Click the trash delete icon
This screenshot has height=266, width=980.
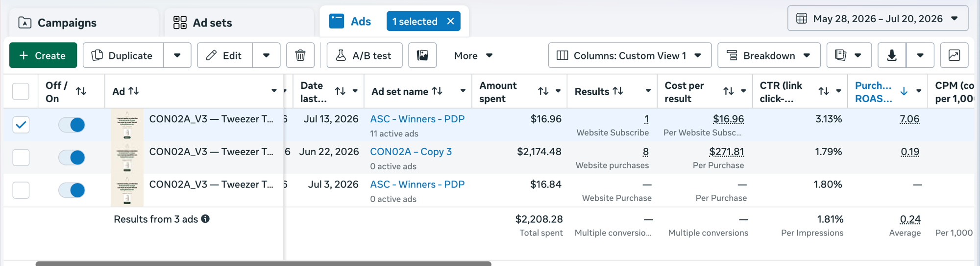click(x=300, y=55)
